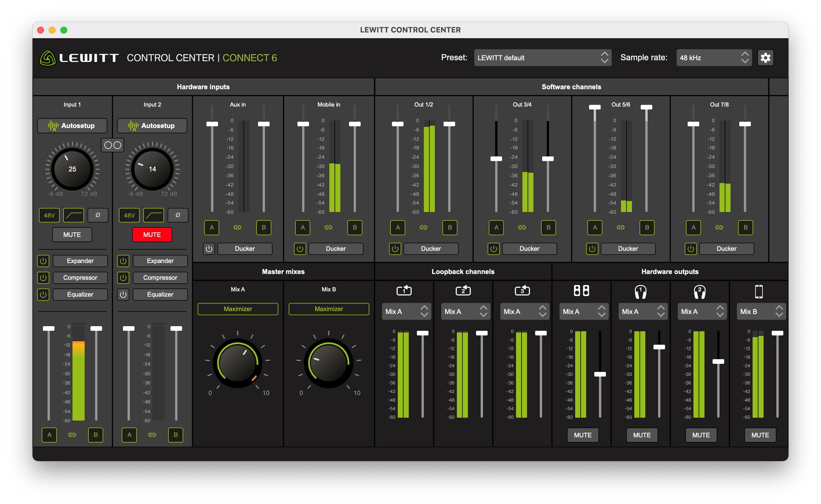The image size is (821, 504).
Task: Click the Loopback 2 channel icon
Action: [463, 290]
